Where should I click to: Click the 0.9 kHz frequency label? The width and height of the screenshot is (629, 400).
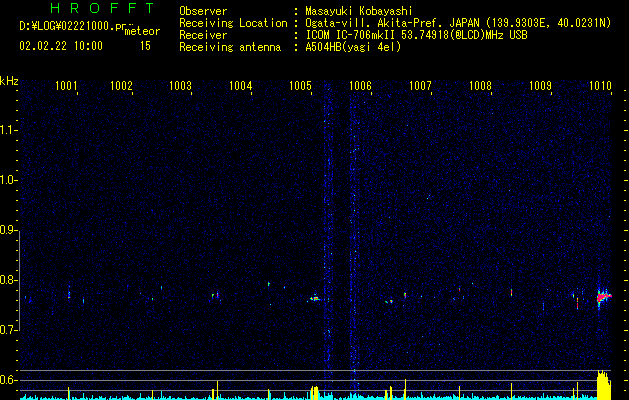coord(9,230)
